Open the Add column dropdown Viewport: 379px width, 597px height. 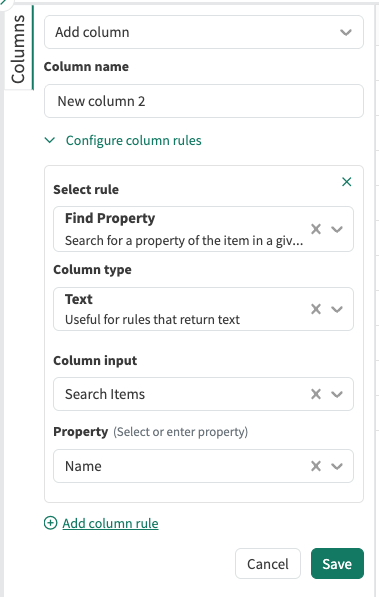[204, 32]
